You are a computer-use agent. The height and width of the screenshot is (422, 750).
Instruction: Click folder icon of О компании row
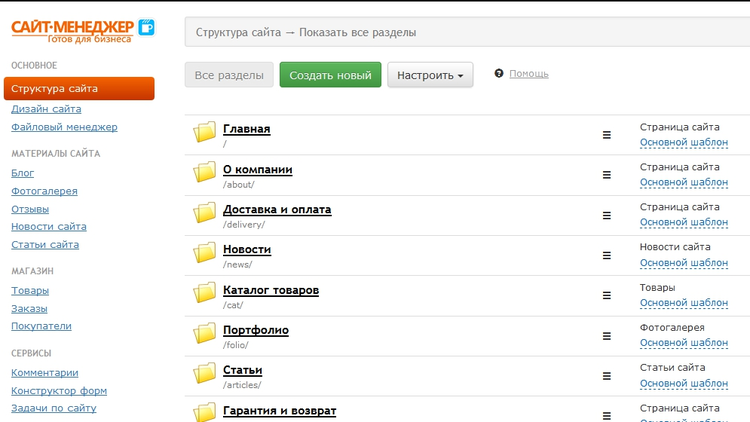click(205, 172)
